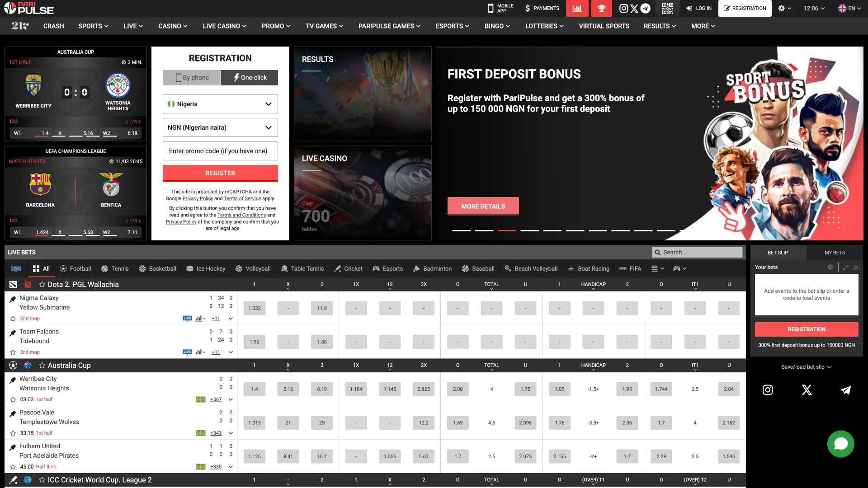Select the fifth banner carousel indicator

point(552,230)
